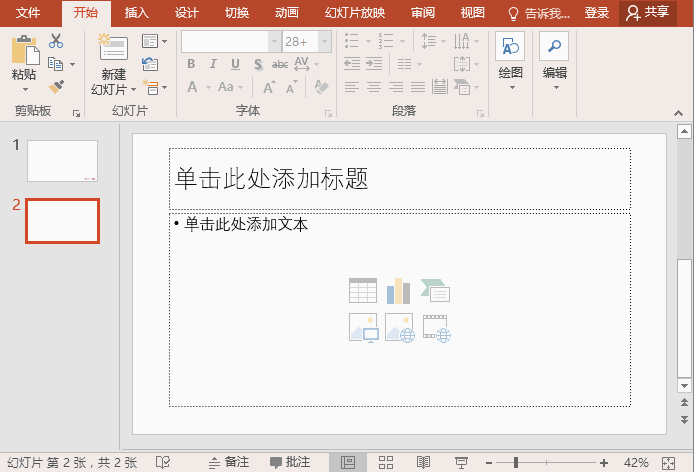Toggle Bold formatting

(x=191, y=64)
